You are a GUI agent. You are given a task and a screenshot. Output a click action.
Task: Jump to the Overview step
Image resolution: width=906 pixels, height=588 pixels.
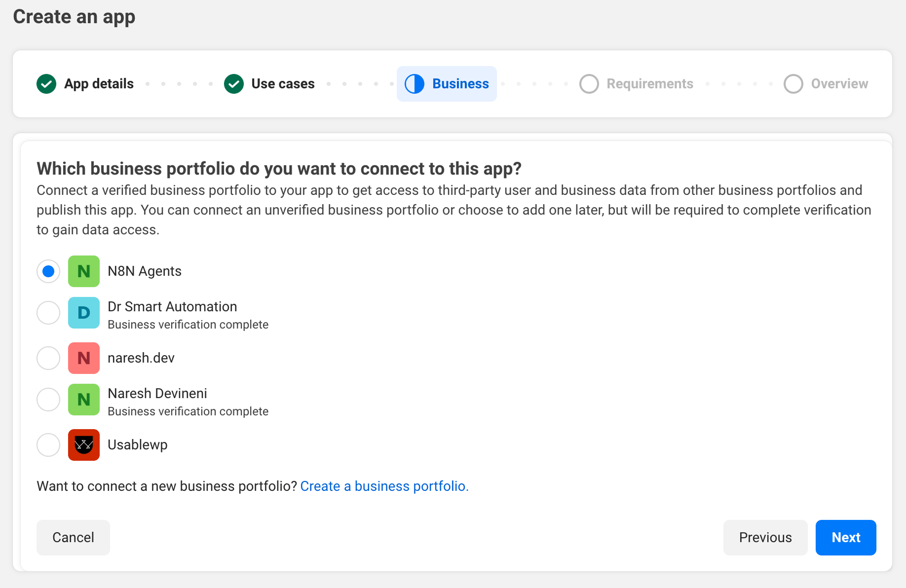[826, 84]
